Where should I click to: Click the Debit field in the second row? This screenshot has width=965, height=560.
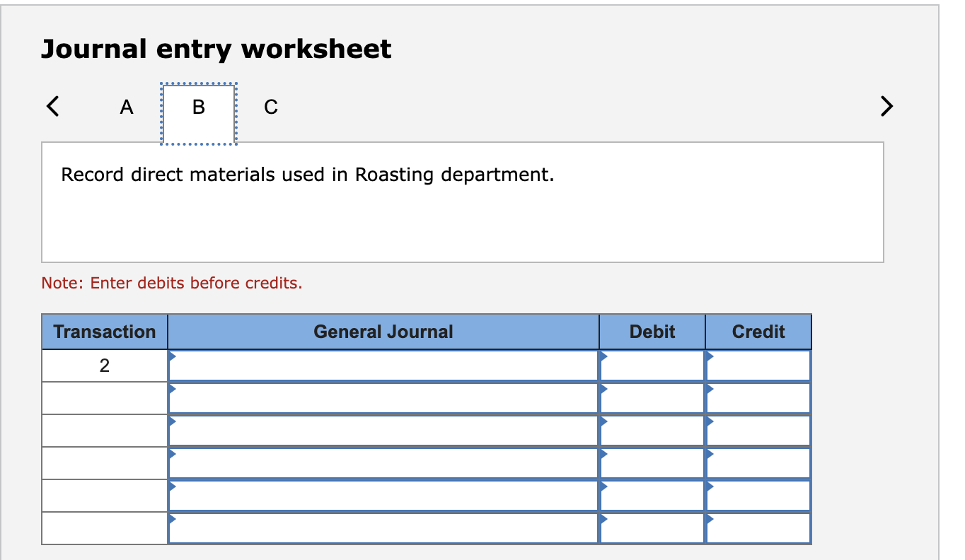tap(651, 397)
